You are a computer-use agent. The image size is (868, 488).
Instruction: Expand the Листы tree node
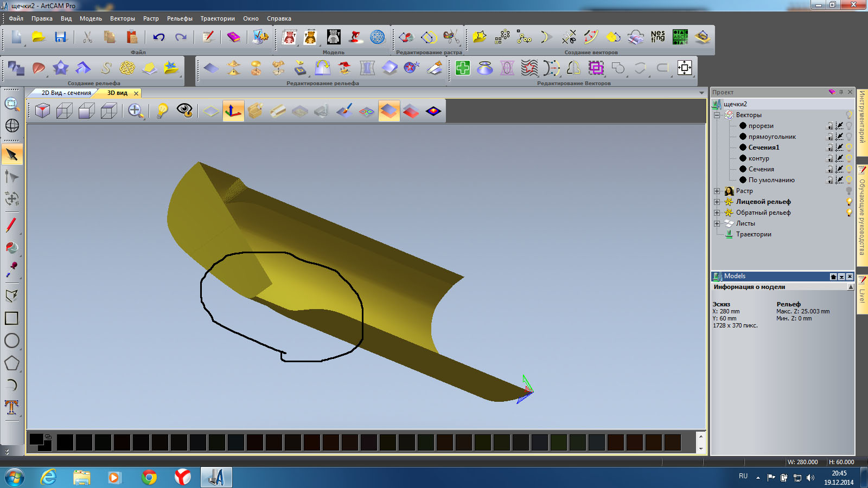click(x=717, y=223)
